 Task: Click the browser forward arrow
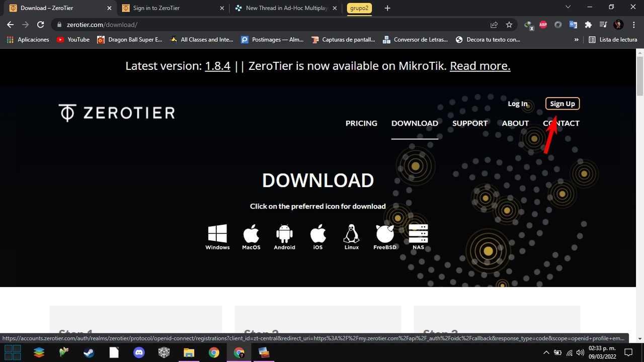click(26, 25)
